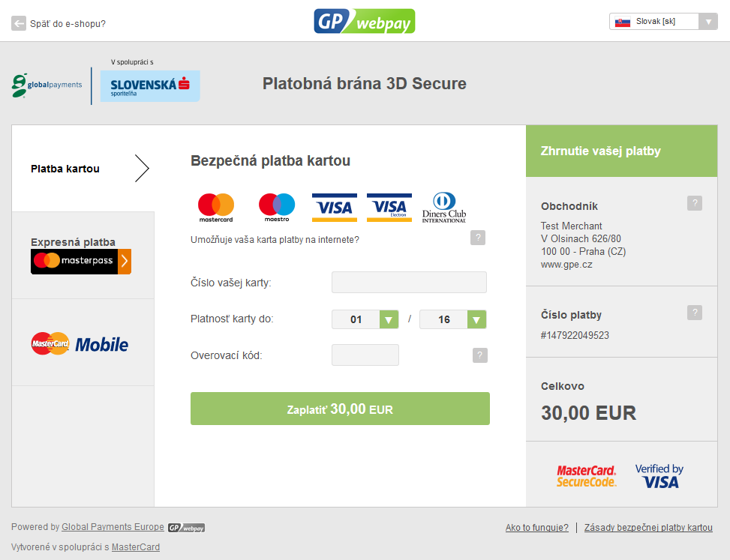Viewport: 730px width, 560px height.
Task: Click help icon beside Číslo platby
Action: (695, 313)
